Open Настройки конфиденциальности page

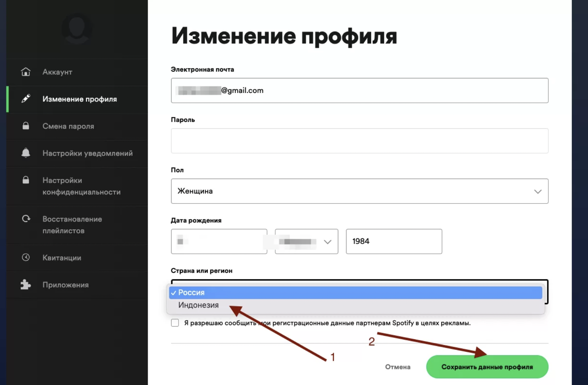pos(77,186)
